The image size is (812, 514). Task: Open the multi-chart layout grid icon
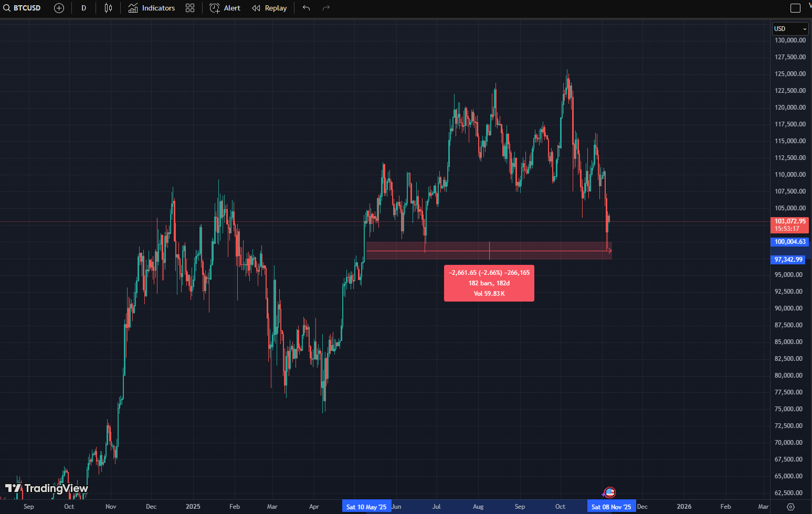(x=190, y=8)
